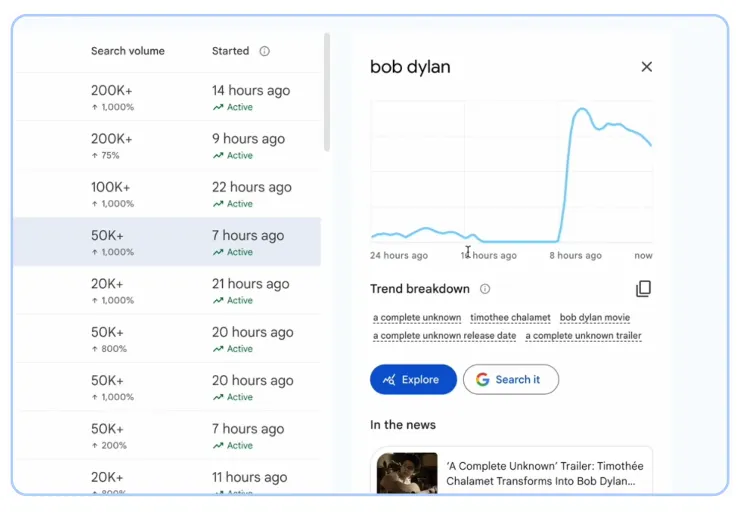The height and width of the screenshot is (513, 741).
Task: Open the 'a complete unknown' related query
Action: (x=417, y=317)
